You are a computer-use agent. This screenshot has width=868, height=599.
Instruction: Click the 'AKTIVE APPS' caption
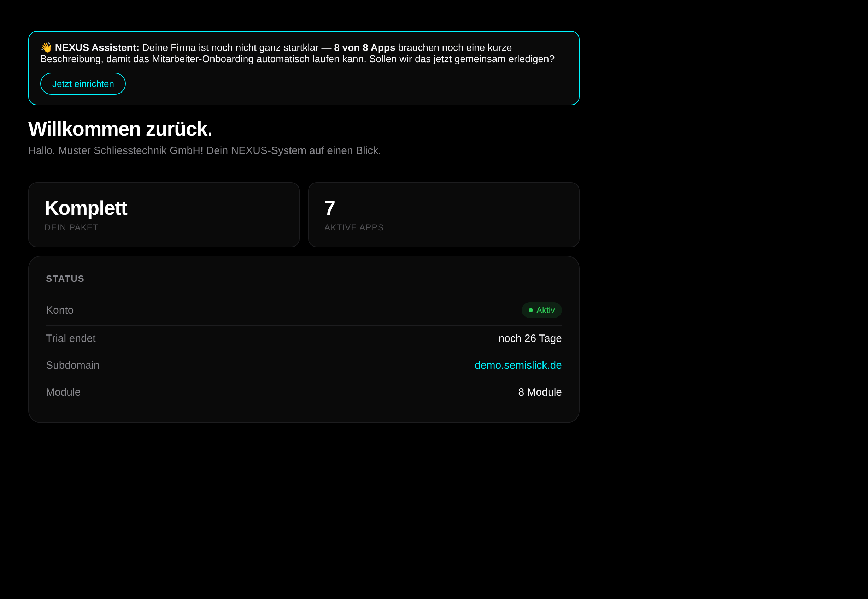[x=354, y=227]
